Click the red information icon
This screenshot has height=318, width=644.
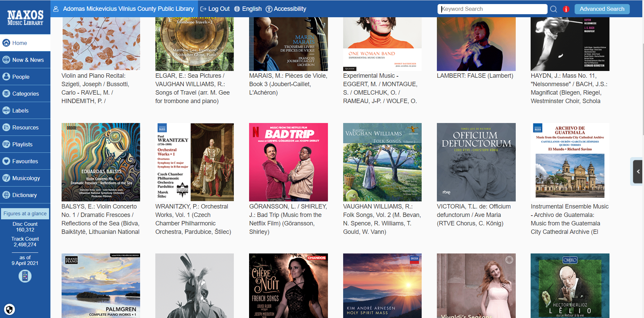(x=566, y=9)
